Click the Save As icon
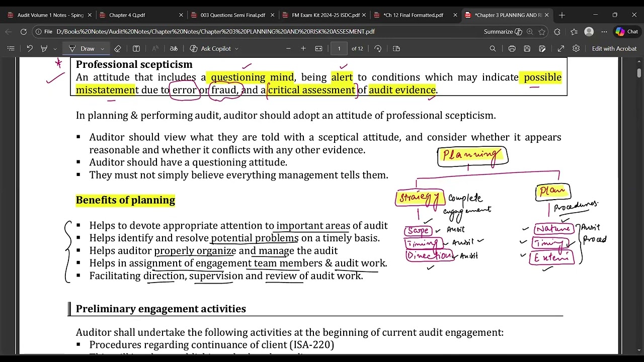Screen dimensions: 644x362 [x=542, y=48]
